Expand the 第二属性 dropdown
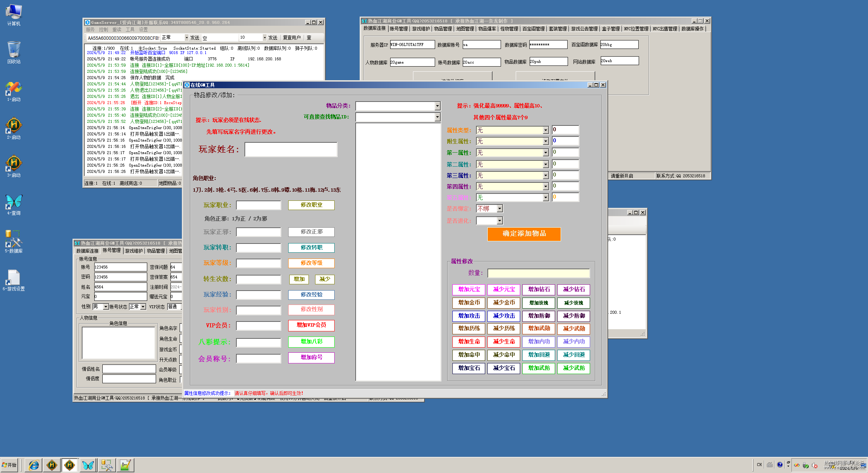Screen dimensions: 868x473 [546, 165]
